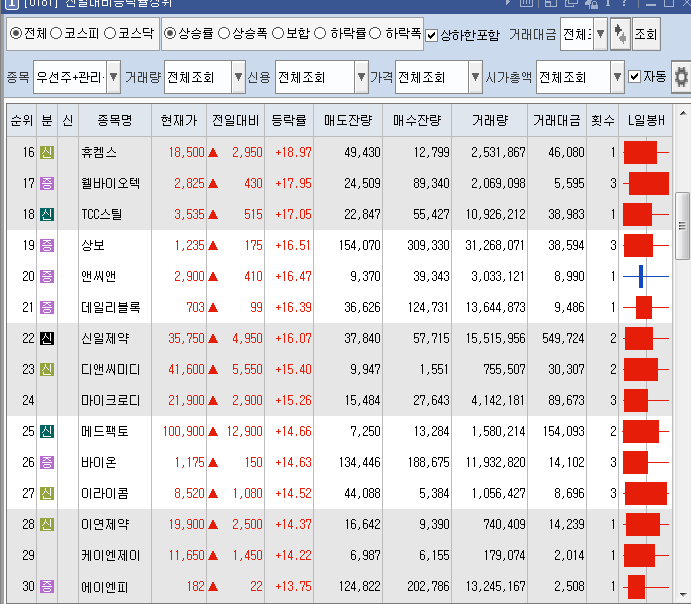Click the L일봉H column header
This screenshot has width=691, height=604.
(x=646, y=120)
